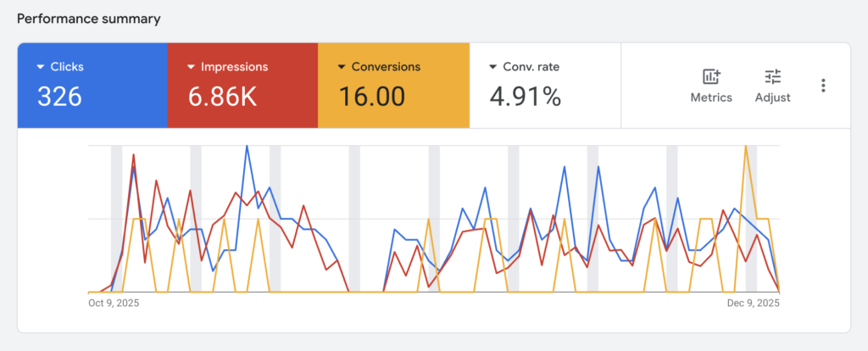
Task: Click the Adjust button label
Action: pyautogui.click(x=772, y=97)
